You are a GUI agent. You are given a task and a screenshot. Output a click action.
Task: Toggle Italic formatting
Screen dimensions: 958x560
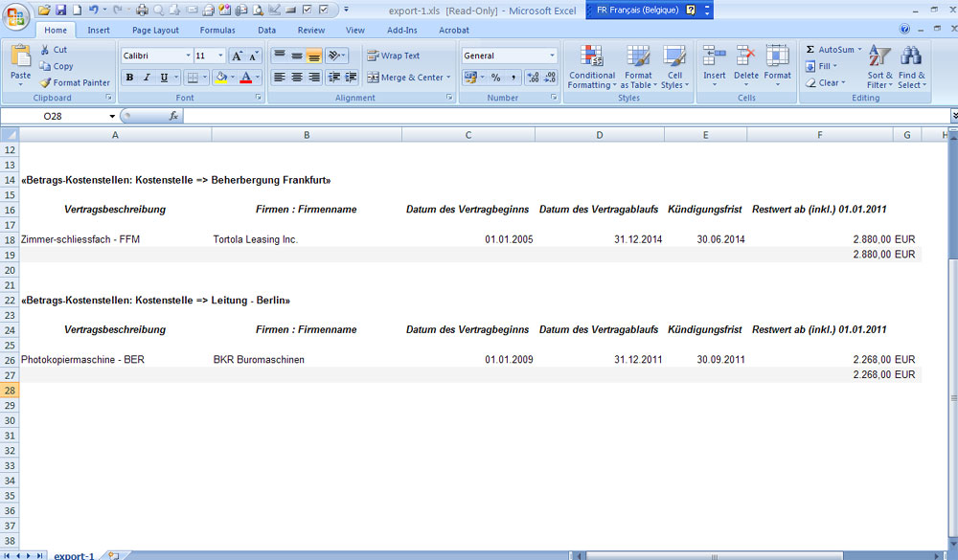point(147,78)
